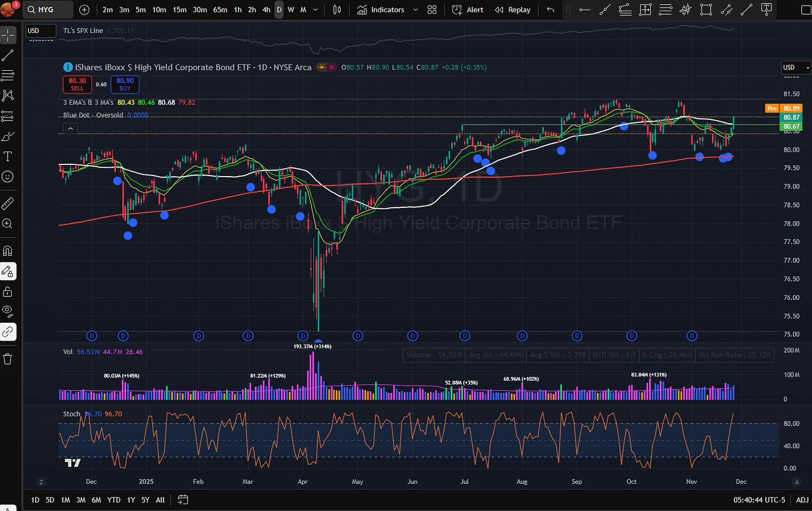Click the "Stoch" indicator legend
Screen dimensions: 812x511
point(71,414)
